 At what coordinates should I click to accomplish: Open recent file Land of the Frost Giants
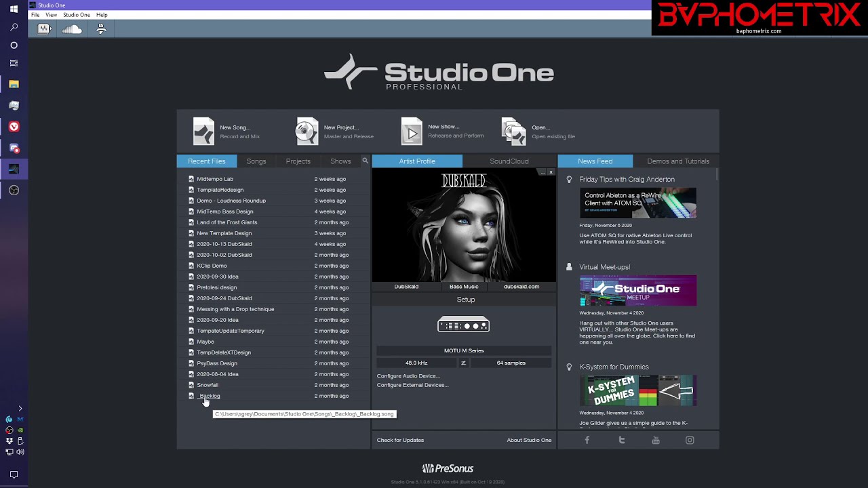[x=227, y=222]
